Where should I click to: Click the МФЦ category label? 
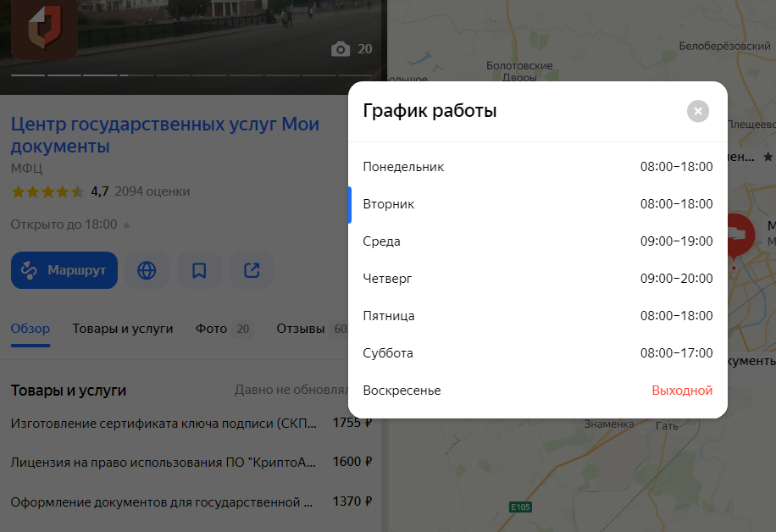click(27, 169)
